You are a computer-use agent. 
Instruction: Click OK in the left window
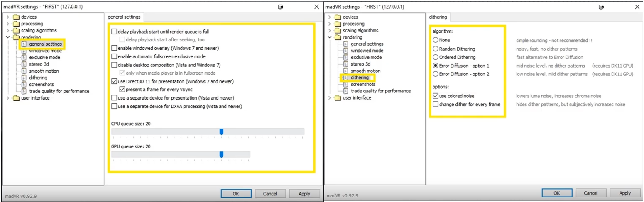236,193
